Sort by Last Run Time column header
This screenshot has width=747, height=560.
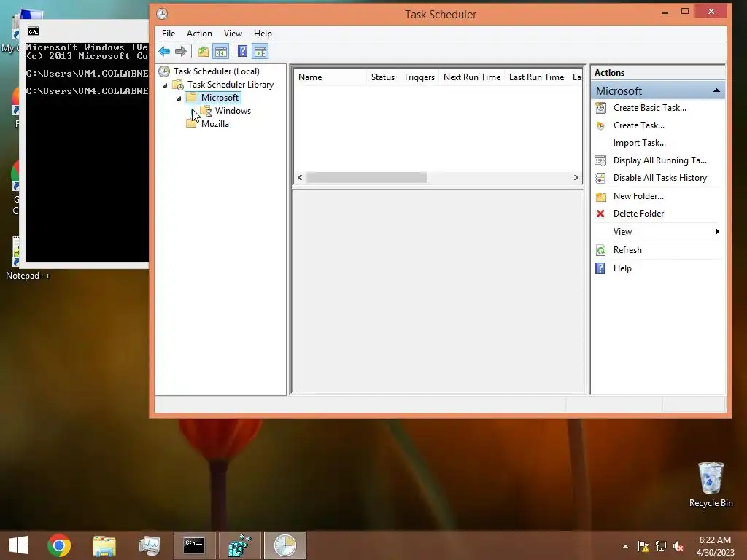coord(536,77)
